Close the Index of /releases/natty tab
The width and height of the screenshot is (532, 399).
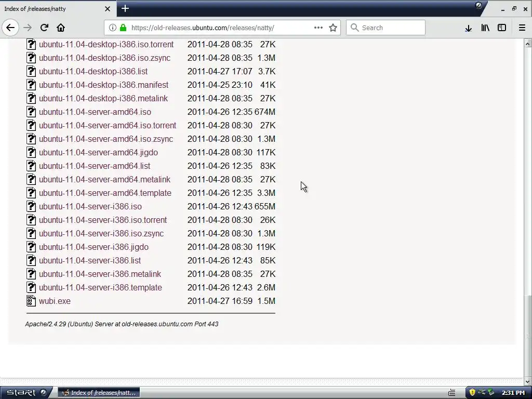pyautogui.click(x=107, y=9)
